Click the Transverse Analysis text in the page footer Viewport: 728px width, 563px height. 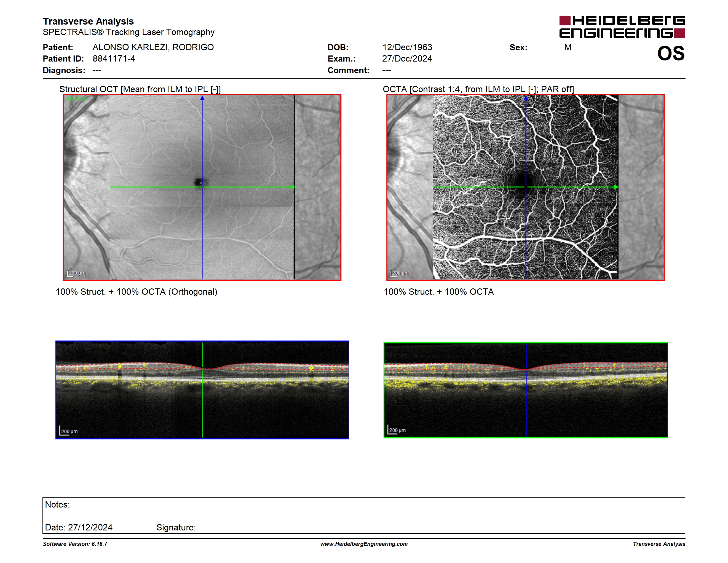pos(659,544)
